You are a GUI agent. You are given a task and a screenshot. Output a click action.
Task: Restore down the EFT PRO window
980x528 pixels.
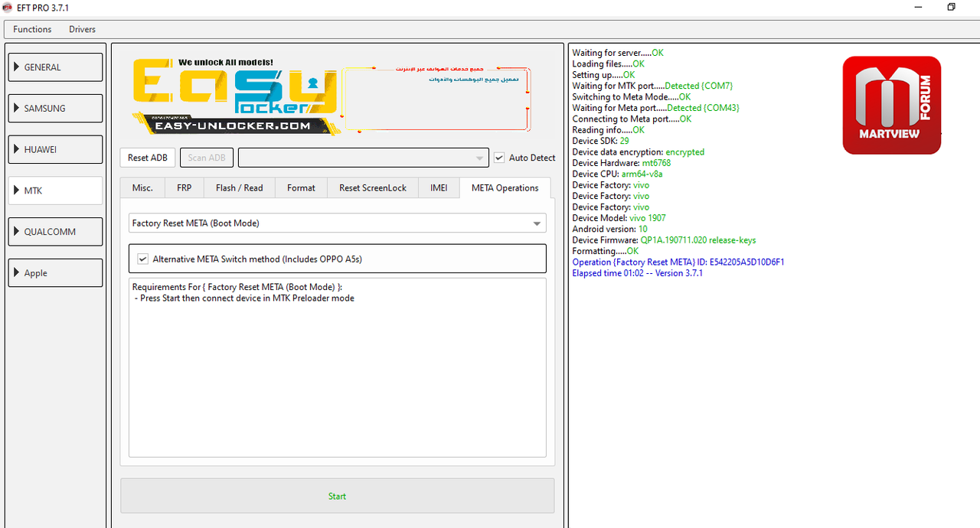pyautogui.click(x=952, y=7)
